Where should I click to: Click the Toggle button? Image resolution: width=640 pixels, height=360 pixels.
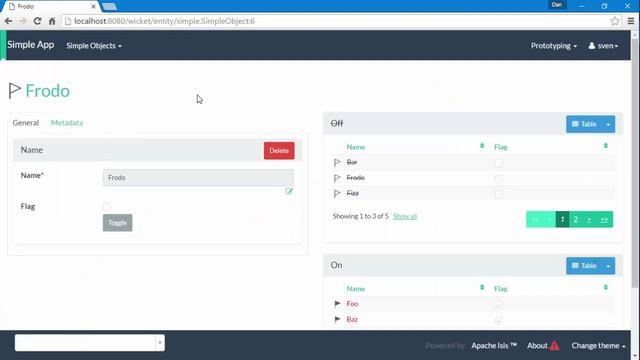(x=118, y=222)
